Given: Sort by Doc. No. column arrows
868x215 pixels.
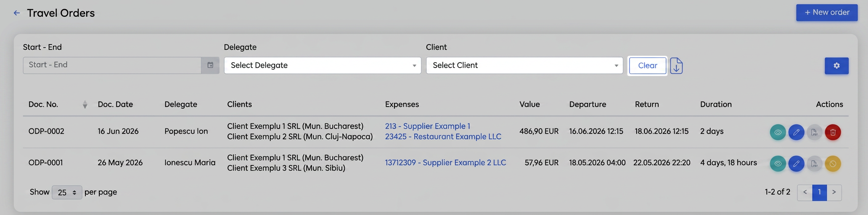Looking at the screenshot, I should tap(85, 105).
